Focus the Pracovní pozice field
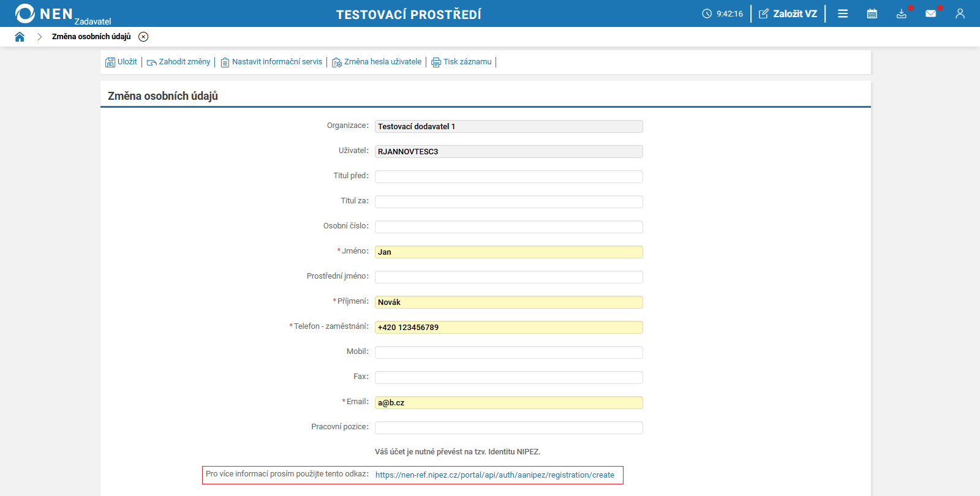 (509, 427)
